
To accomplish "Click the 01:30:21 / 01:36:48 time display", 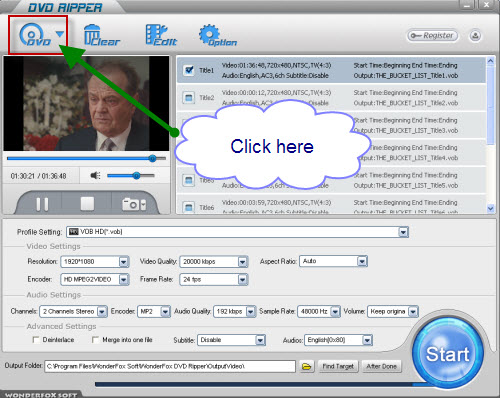I will [38, 176].
